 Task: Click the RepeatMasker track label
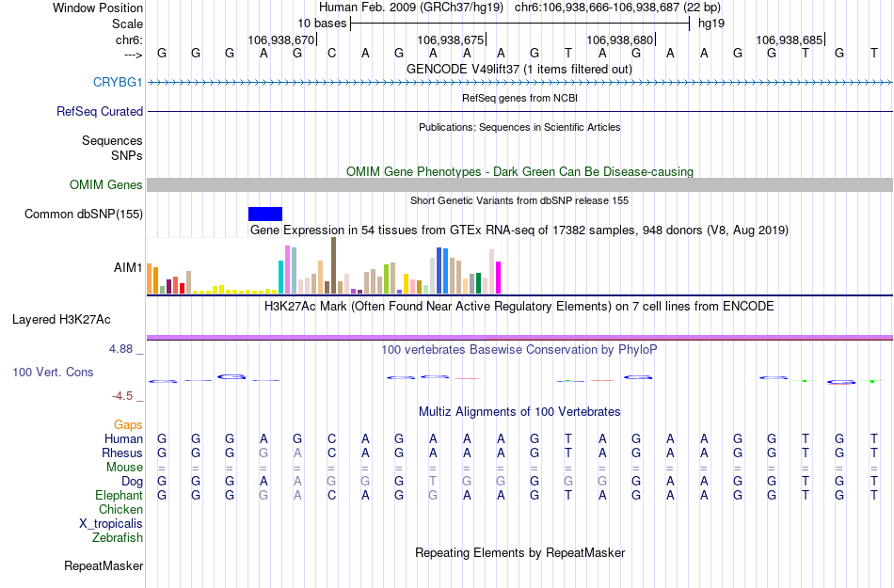coord(104,565)
